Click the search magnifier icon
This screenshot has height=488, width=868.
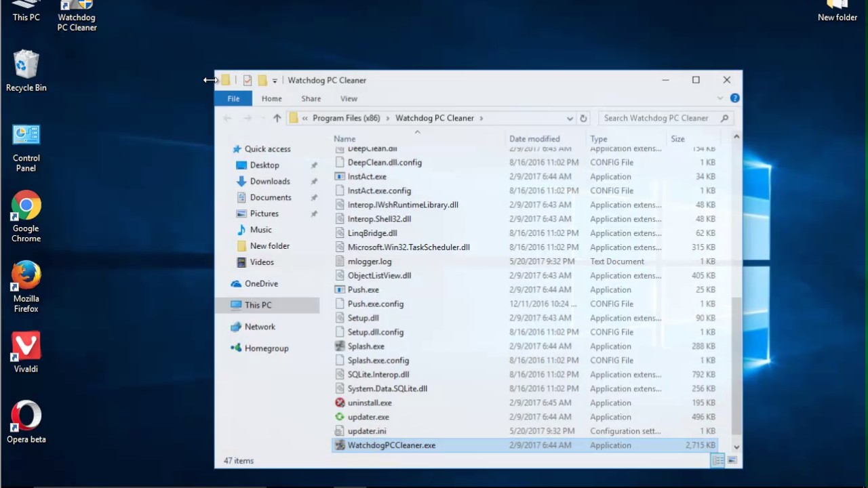click(724, 118)
